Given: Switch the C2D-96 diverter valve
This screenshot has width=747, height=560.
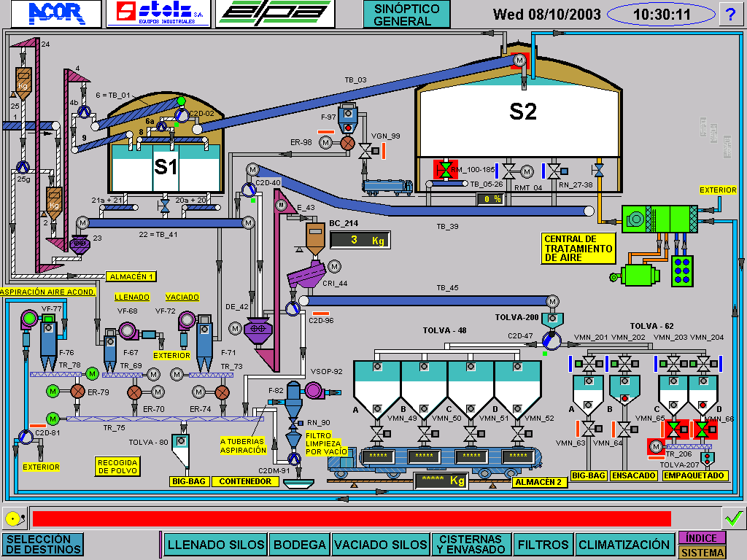Looking at the screenshot, I should point(293,308).
